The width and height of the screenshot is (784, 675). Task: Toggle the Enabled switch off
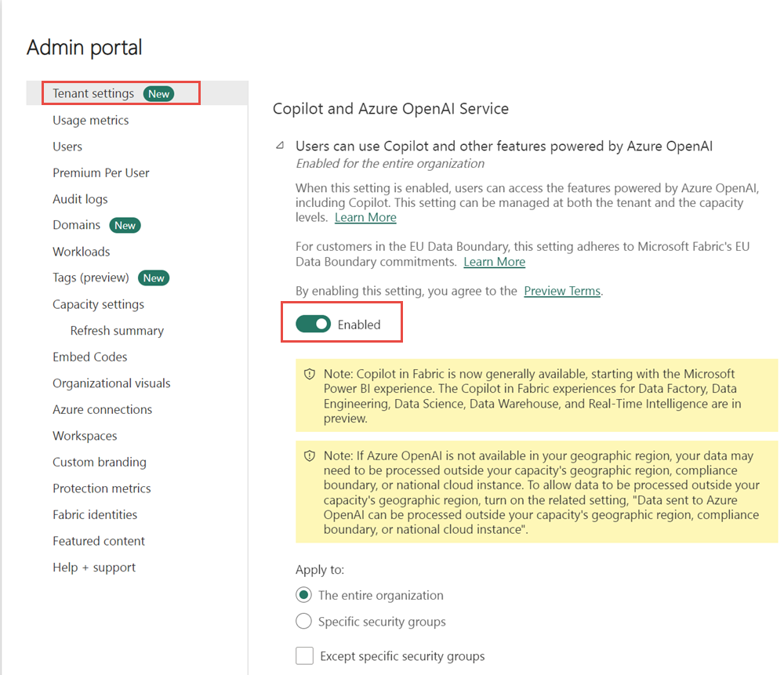[x=313, y=324]
